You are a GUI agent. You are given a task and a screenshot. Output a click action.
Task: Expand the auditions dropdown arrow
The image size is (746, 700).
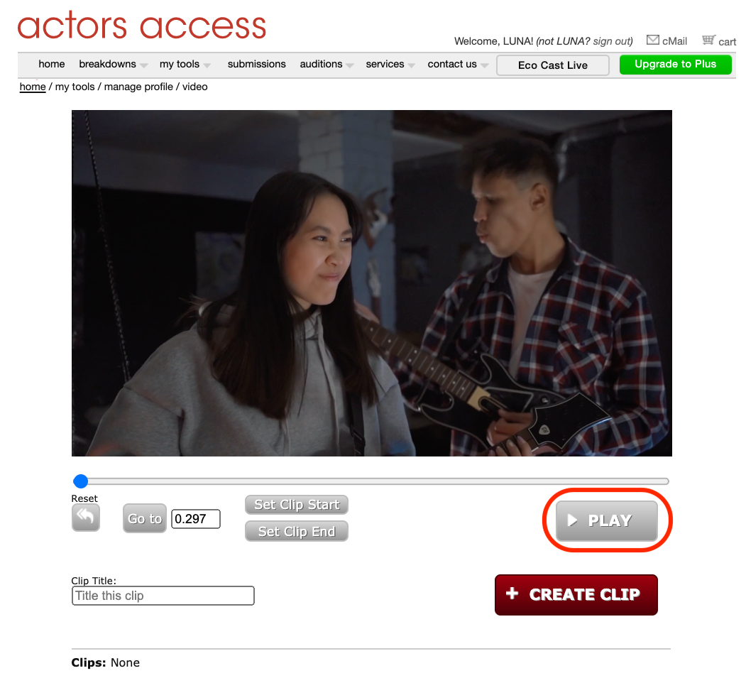tap(350, 66)
